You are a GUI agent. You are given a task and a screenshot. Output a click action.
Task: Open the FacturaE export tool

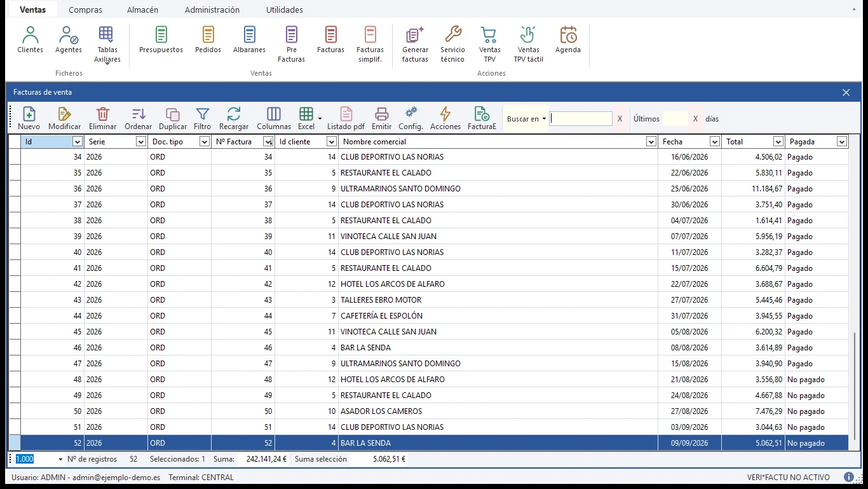click(482, 118)
